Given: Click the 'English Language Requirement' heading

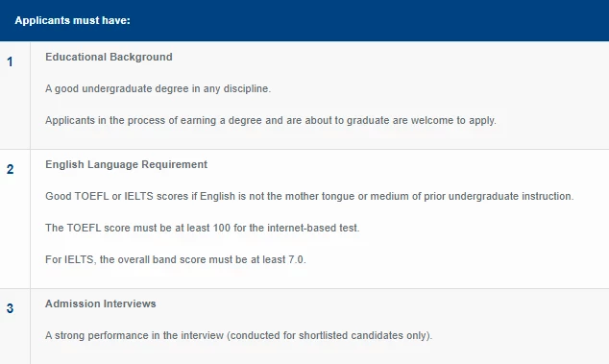Looking at the screenshot, I should pos(126,164).
